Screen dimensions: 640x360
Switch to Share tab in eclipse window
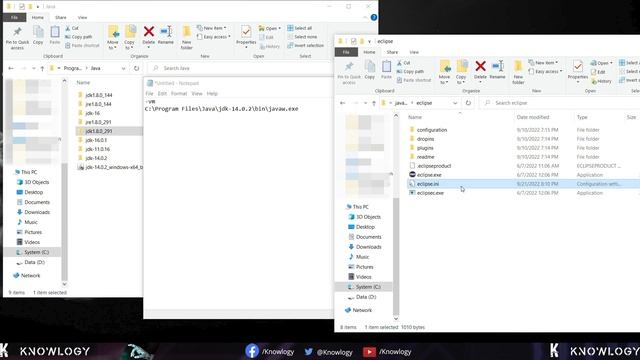point(392,52)
